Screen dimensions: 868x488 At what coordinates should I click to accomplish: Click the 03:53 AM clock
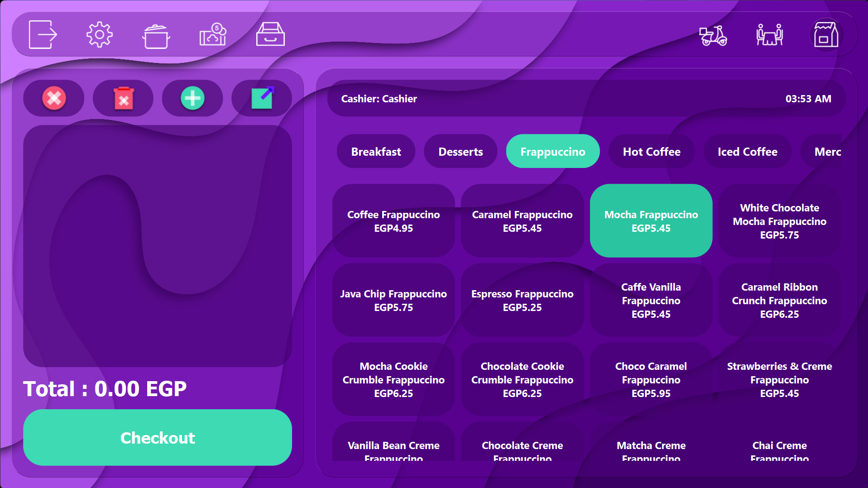tap(808, 99)
